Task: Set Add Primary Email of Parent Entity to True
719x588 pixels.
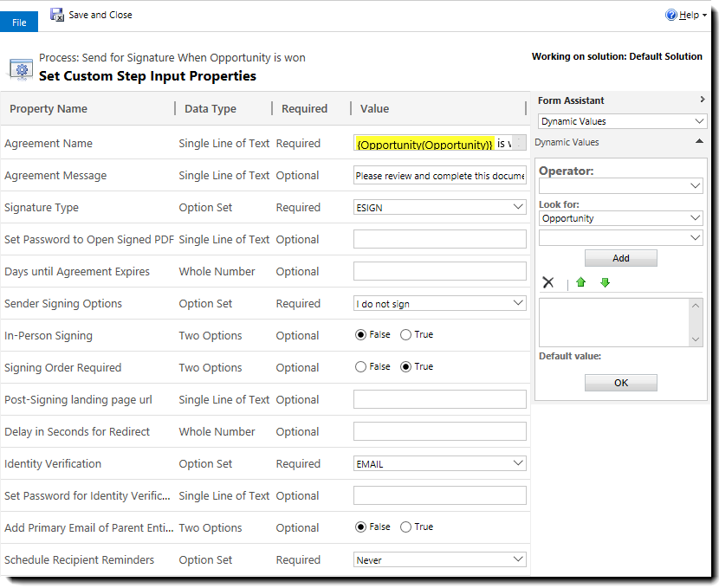Action: pyautogui.click(x=407, y=527)
